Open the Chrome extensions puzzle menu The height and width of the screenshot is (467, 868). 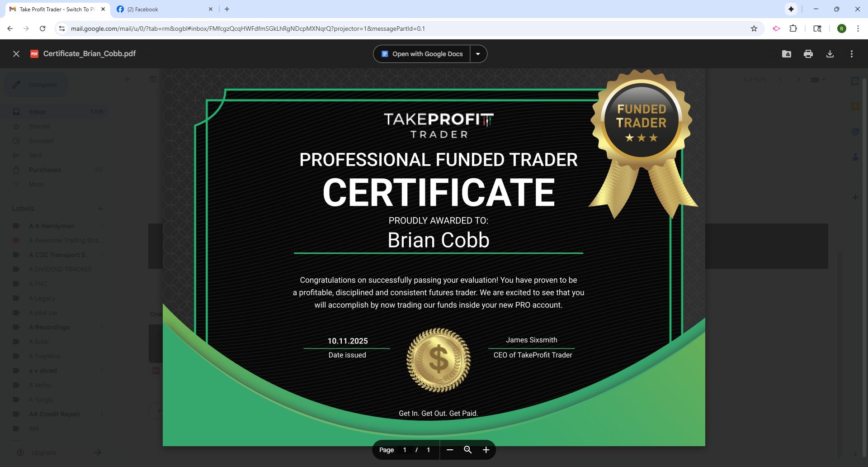coord(793,29)
